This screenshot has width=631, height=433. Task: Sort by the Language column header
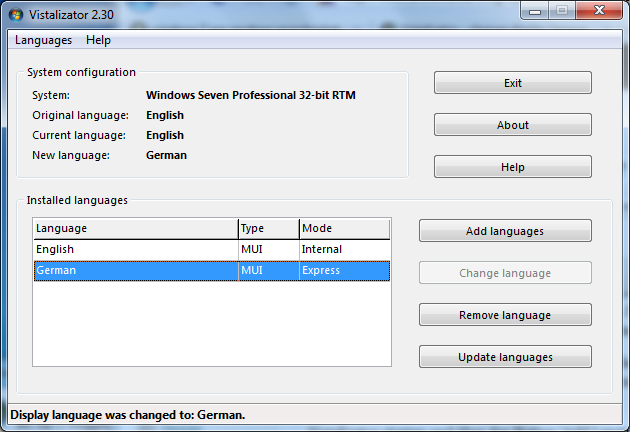pos(136,229)
